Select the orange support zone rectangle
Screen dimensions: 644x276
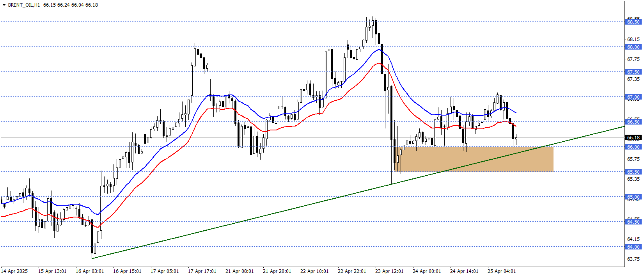click(474, 159)
